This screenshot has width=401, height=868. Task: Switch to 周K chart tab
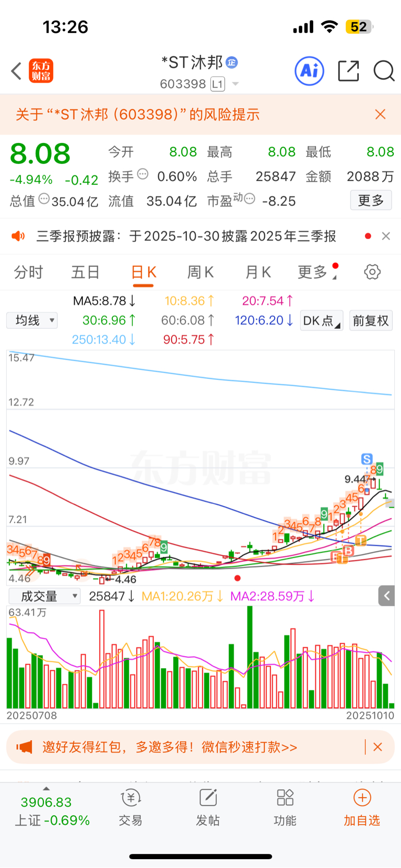tap(200, 272)
